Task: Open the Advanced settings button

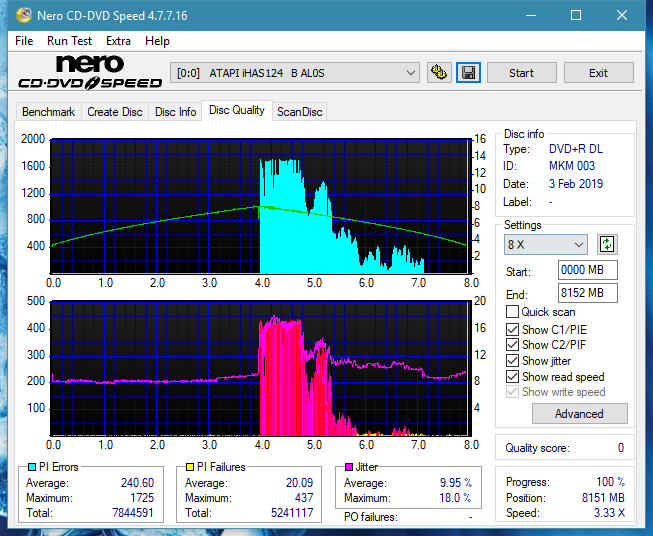Action: 579,414
